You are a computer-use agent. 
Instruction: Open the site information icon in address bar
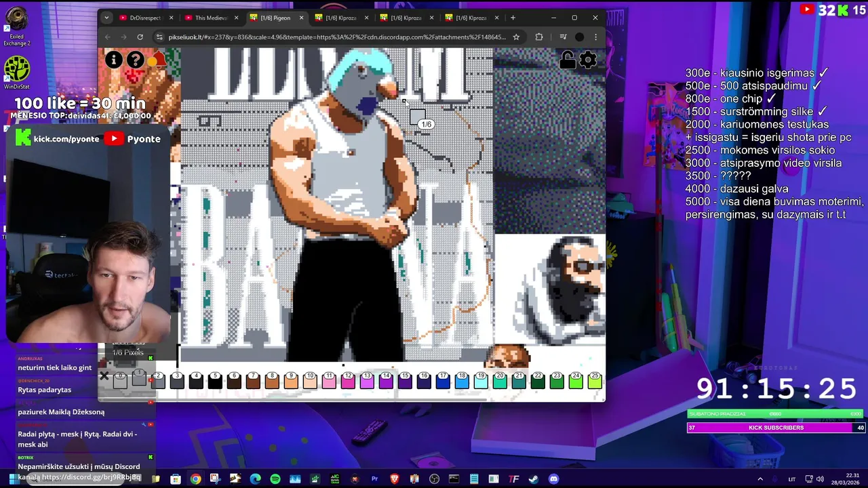coord(159,37)
